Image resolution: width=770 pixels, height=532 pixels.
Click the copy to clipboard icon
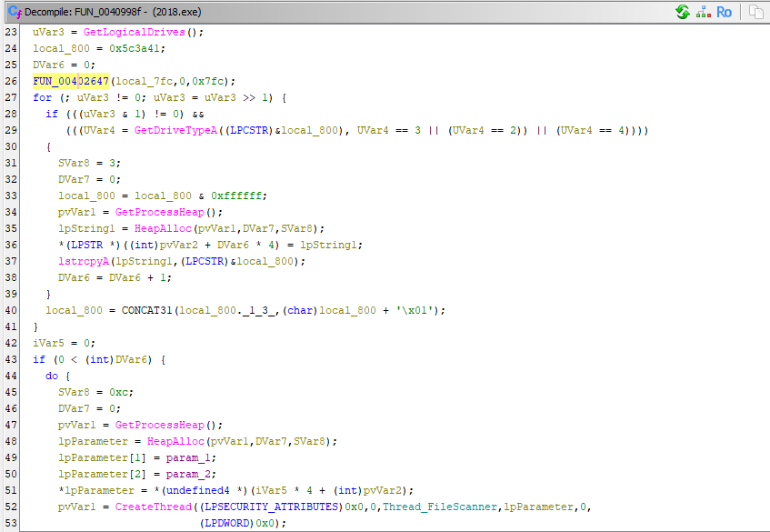[755, 12]
